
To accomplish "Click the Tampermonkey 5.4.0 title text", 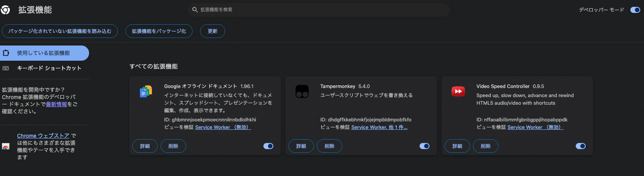I will tap(345, 86).
